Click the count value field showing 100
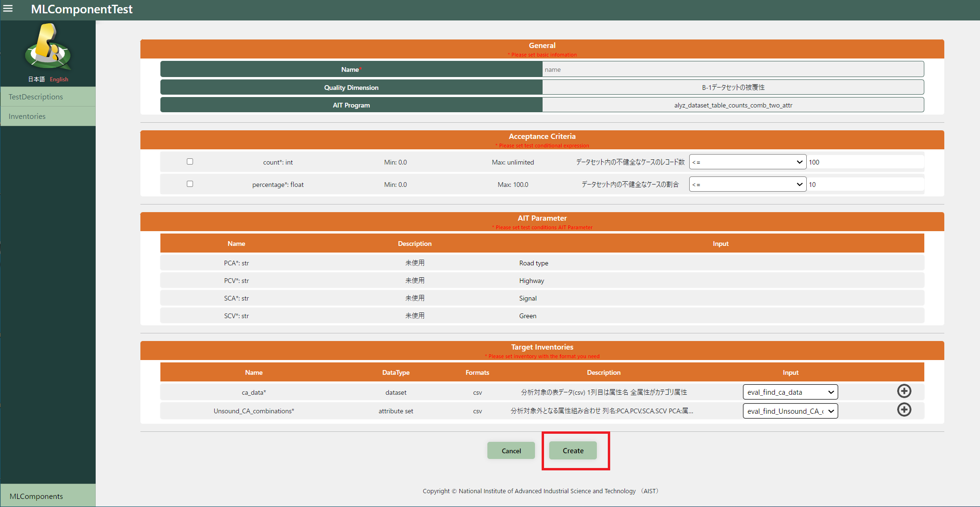 (x=865, y=162)
